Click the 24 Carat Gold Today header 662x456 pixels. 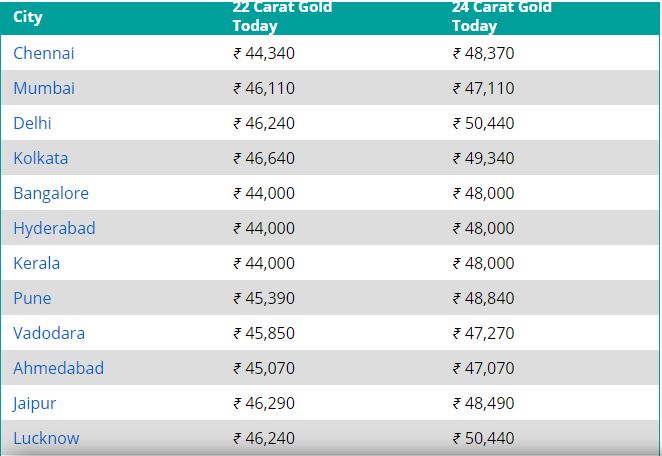[502, 16]
